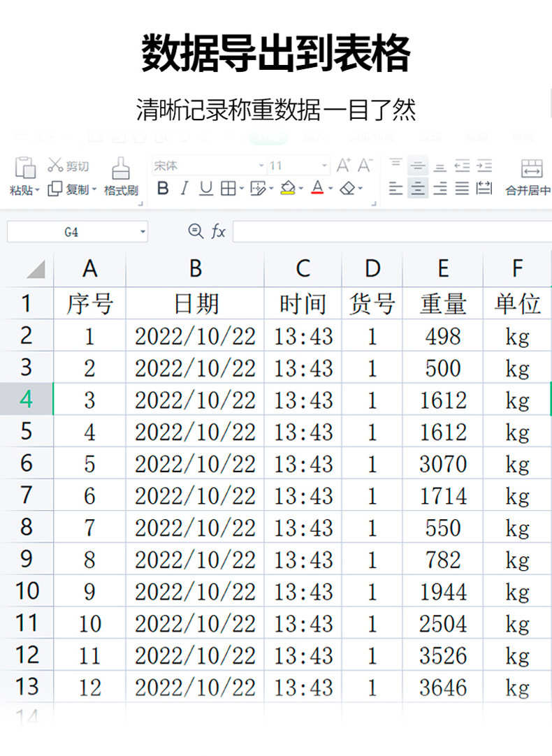This screenshot has height=756, width=552.
Task: Click the Paste clipboard icon
Action: point(25,168)
